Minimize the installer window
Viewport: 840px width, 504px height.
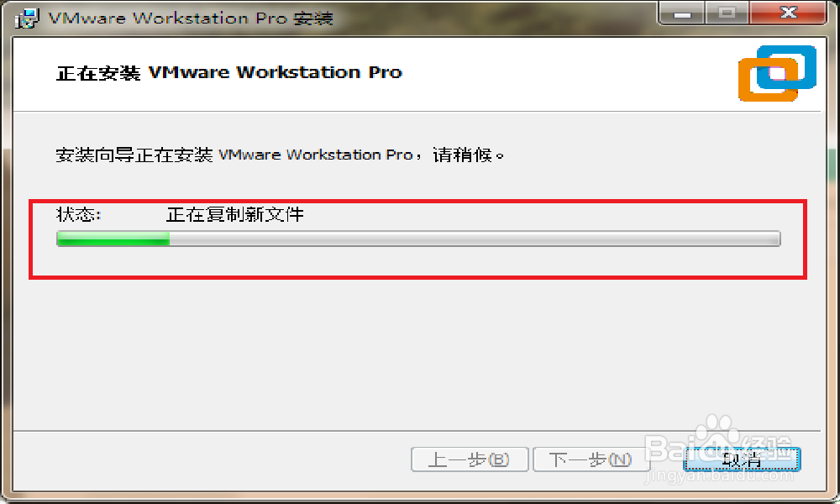tap(682, 13)
